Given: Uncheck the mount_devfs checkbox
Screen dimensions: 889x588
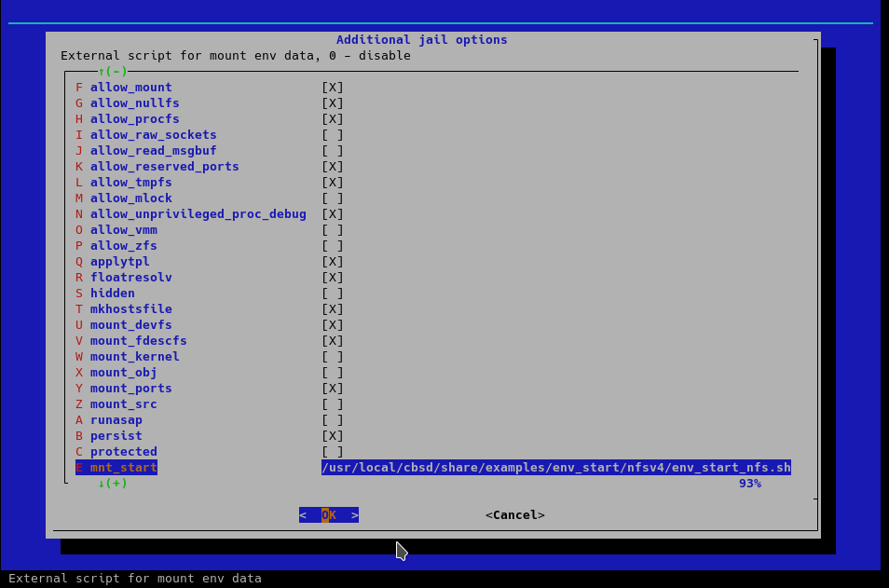Looking at the screenshot, I should point(333,325).
